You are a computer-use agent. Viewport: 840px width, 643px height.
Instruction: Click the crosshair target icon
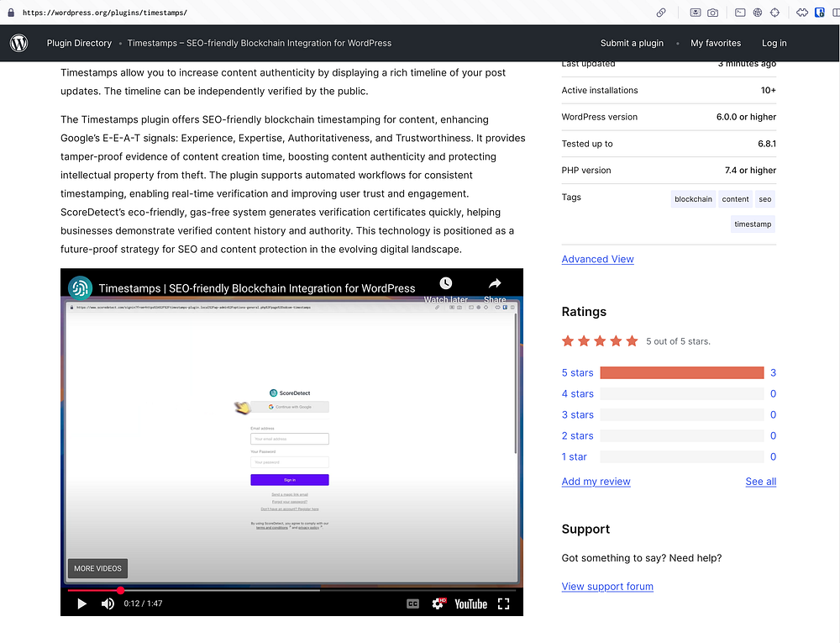point(774,13)
